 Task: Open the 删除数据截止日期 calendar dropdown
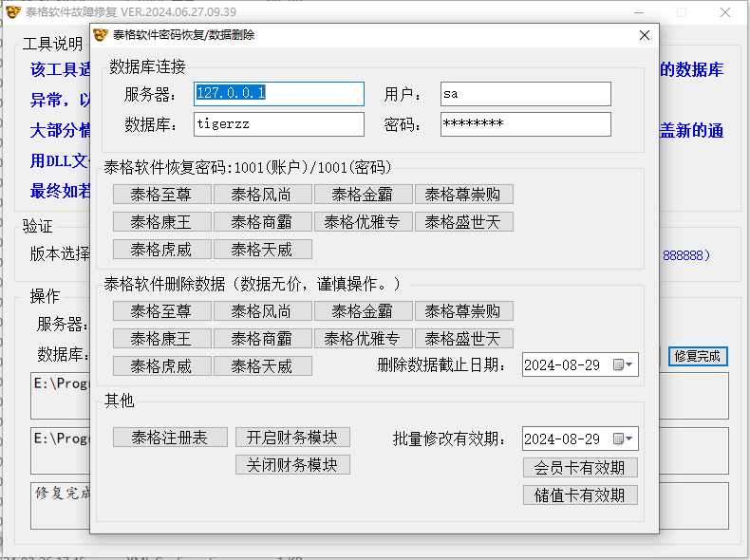click(627, 365)
